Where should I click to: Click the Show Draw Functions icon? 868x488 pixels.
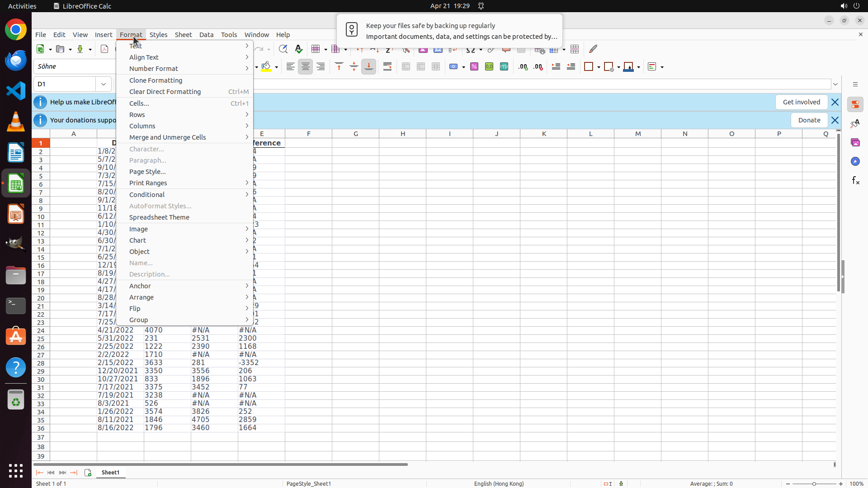point(593,49)
